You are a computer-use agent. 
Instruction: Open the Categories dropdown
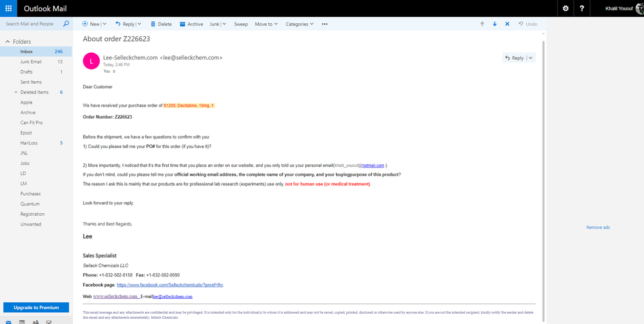click(299, 24)
